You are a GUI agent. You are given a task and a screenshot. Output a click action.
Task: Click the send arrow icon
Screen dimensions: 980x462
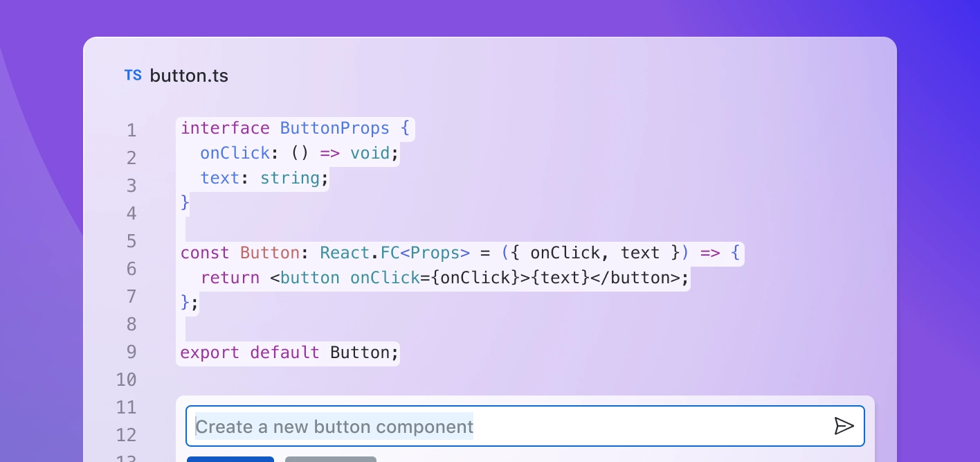[x=844, y=426]
